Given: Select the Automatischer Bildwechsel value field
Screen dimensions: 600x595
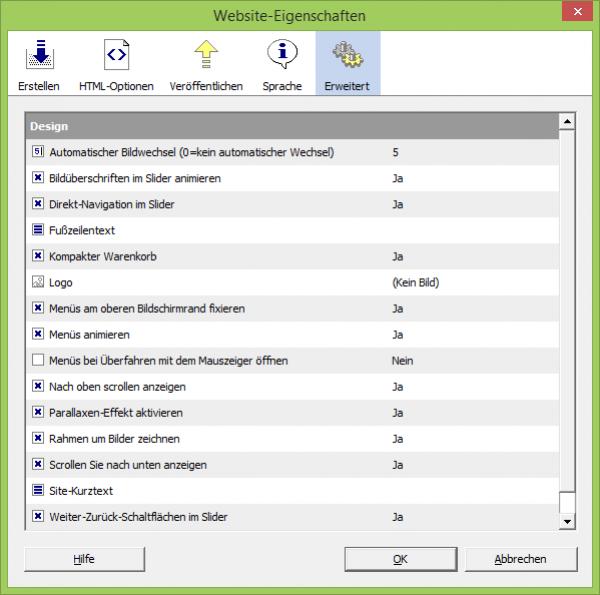Looking at the screenshot, I should click(x=470, y=153).
